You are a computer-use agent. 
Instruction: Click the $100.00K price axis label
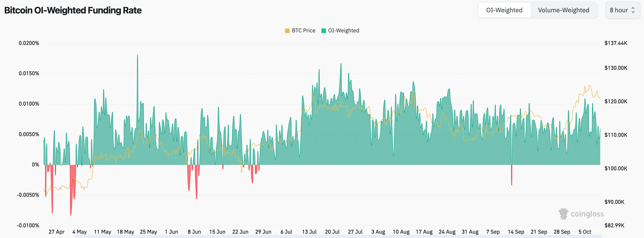pyautogui.click(x=615, y=168)
